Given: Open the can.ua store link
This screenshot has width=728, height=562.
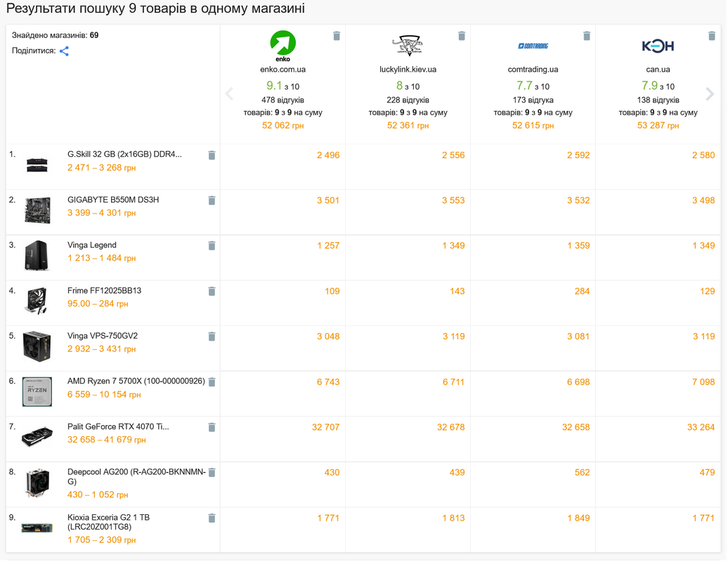Looking at the screenshot, I should point(658,70).
